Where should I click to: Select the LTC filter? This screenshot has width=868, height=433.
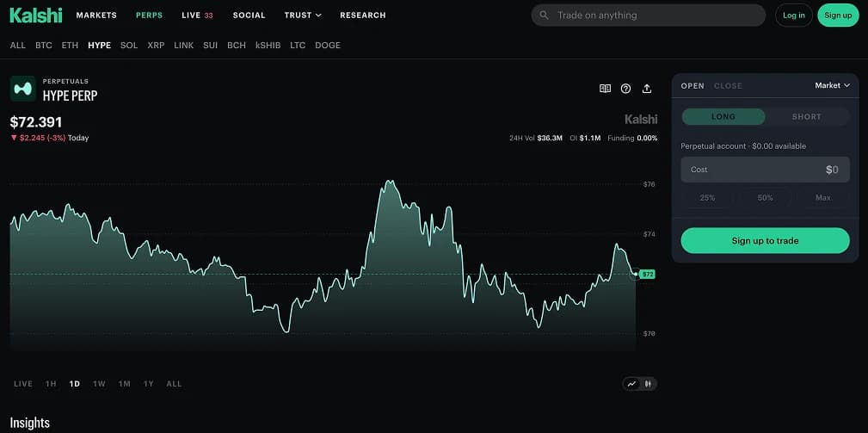[x=298, y=46]
